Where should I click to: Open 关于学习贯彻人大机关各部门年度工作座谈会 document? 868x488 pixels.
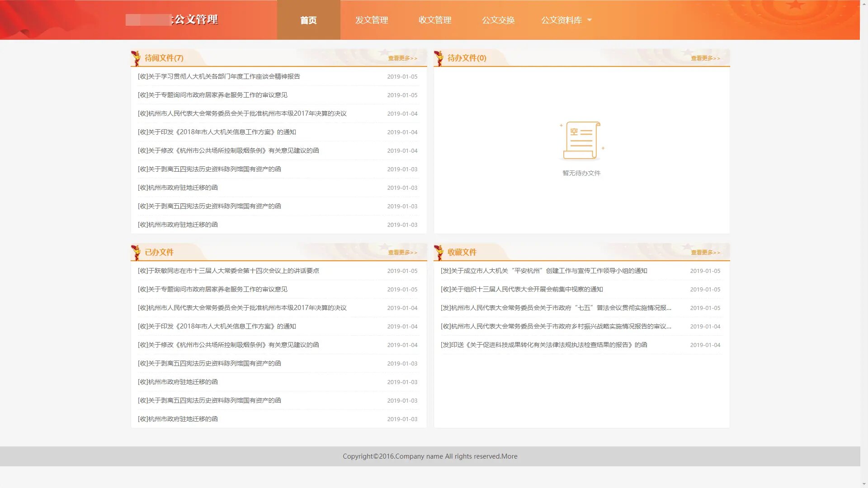point(219,76)
